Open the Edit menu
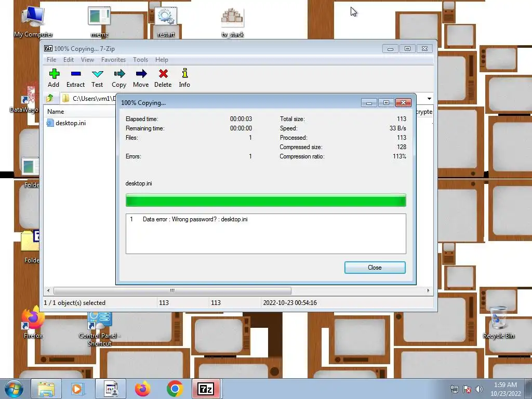The width and height of the screenshot is (532, 399). coord(69,60)
